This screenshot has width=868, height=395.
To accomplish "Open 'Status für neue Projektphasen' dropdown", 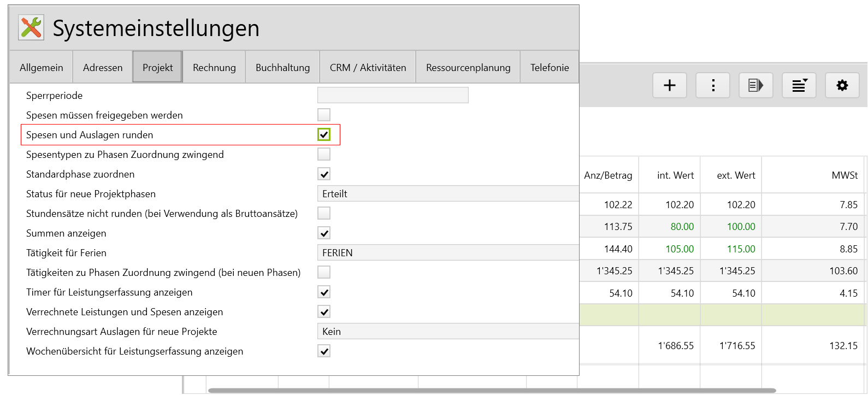I will pos(447,194).
